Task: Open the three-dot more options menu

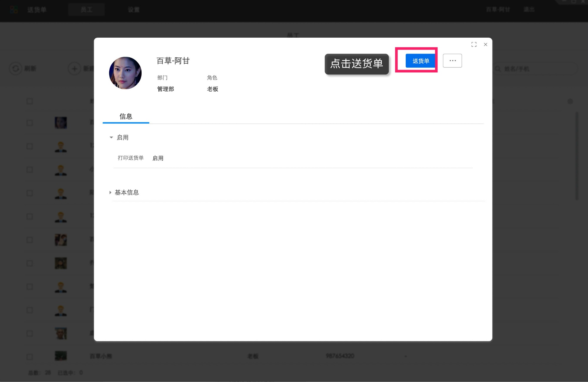Action: [452, 61]
